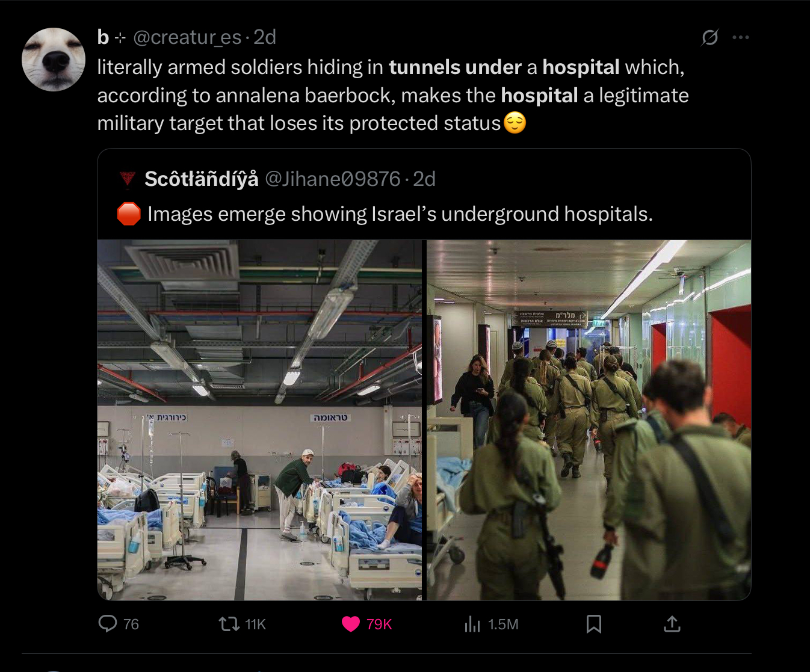The image size is (810, 672).
Task: Click the Grok slashed-circle icon
Action: pyautogui.click(x=710, y=37)
